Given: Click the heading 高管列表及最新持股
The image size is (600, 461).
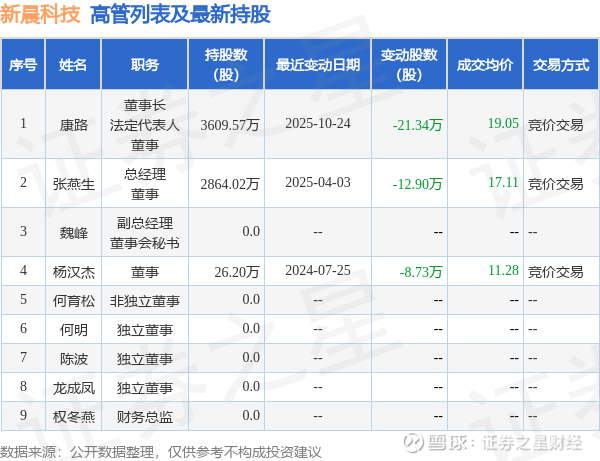Looking at the screenshot, I should pos(180,15).
